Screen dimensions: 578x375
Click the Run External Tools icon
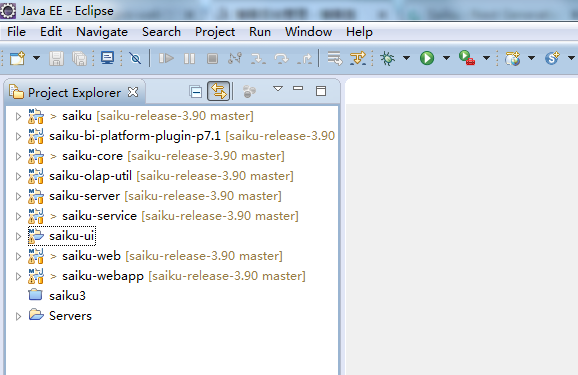[467, 58]
